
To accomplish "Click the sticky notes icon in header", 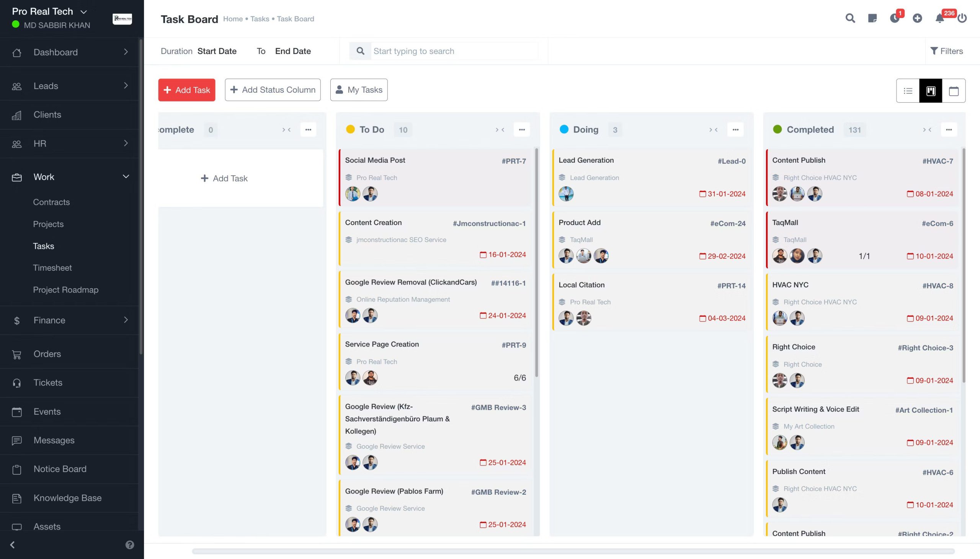I will point(872,18).
